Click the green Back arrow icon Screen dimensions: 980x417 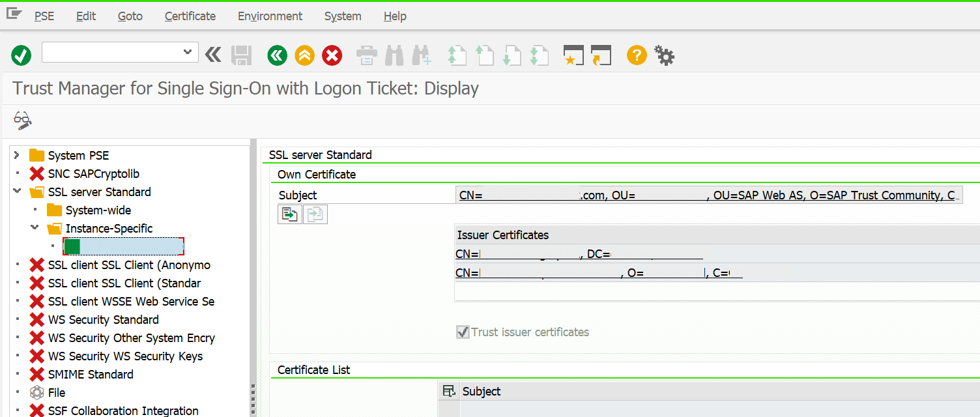277,55
